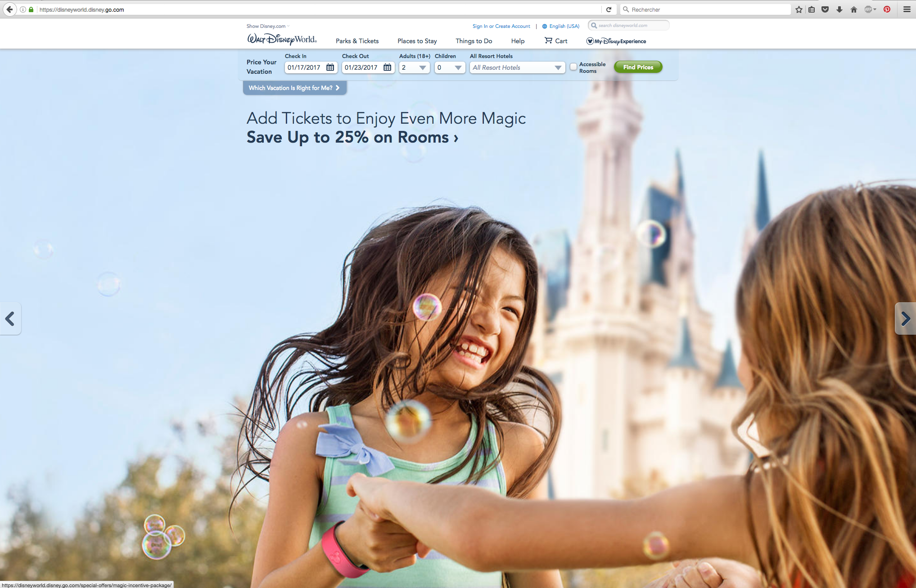
Task: Click Which Vacation Is Right for Me
Action: coord(294,88)
